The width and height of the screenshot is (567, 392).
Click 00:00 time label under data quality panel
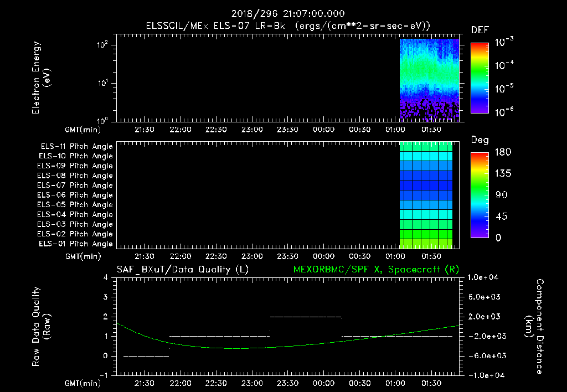[323, 383]
